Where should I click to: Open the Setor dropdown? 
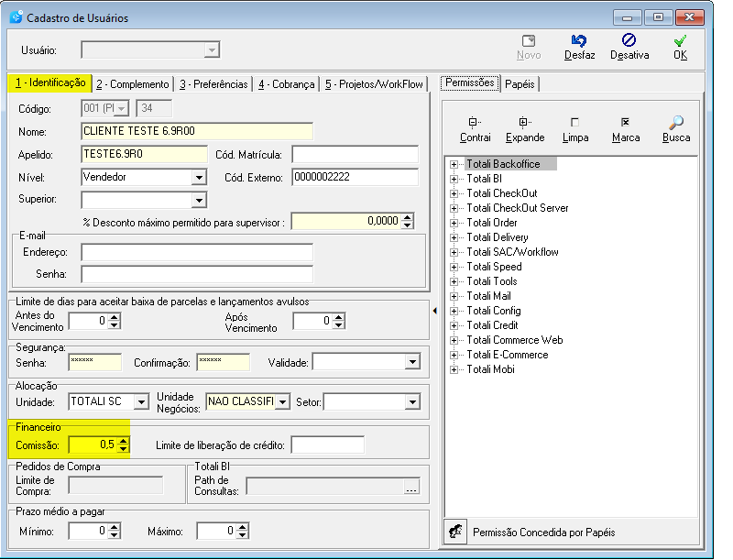412,401
